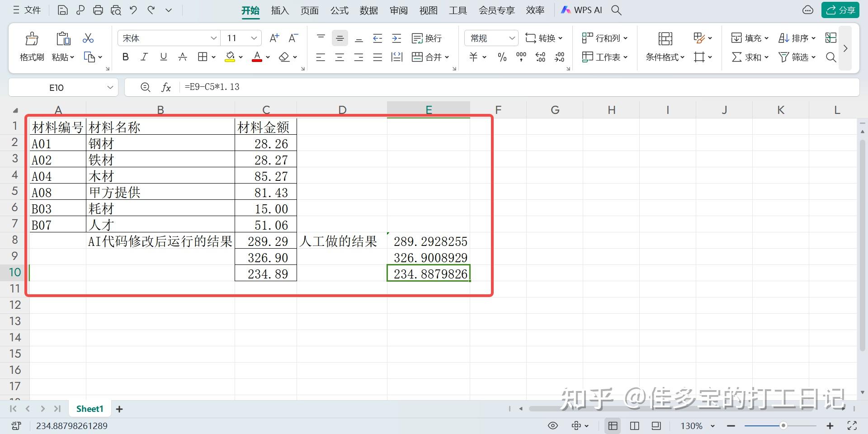Click the Save icon in quick access bar
The height and width of the screenshot is (434, 868).
63,10
